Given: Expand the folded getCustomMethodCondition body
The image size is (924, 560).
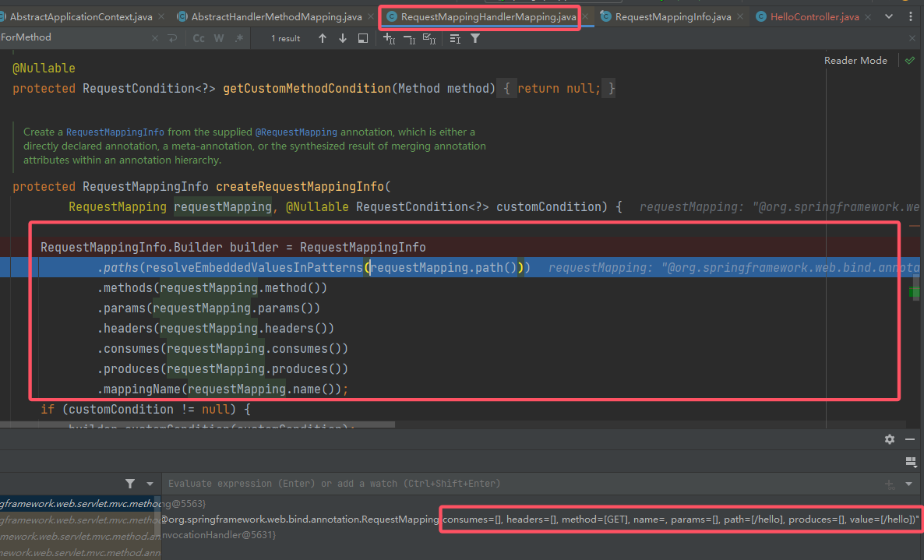Looking at the screenshot, I should coord(555,88).
